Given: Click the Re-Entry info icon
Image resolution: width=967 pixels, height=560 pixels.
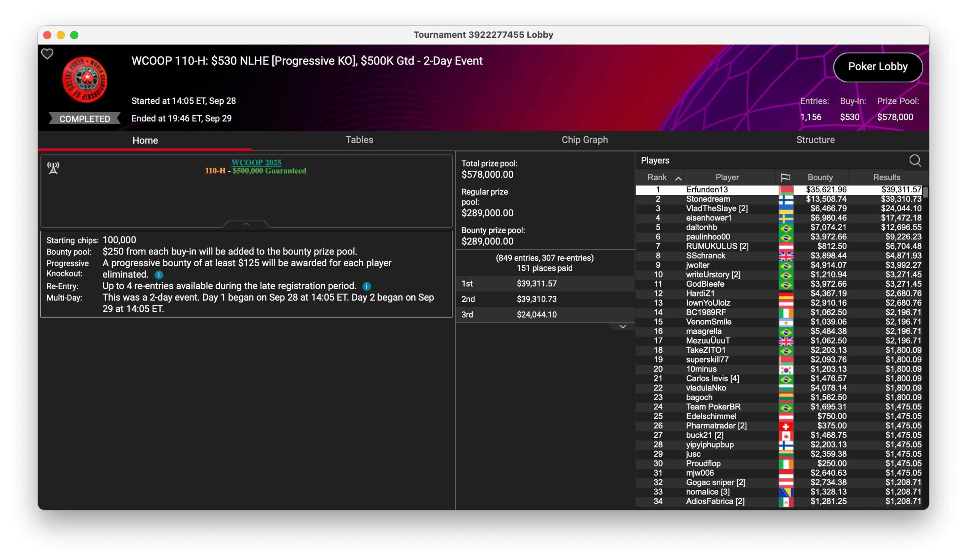Looking at the screenshot, I should pos(366,286).
